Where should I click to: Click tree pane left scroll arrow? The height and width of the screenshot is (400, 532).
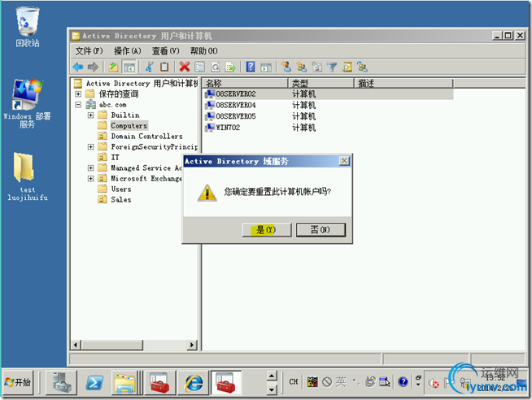coord(76,345)
